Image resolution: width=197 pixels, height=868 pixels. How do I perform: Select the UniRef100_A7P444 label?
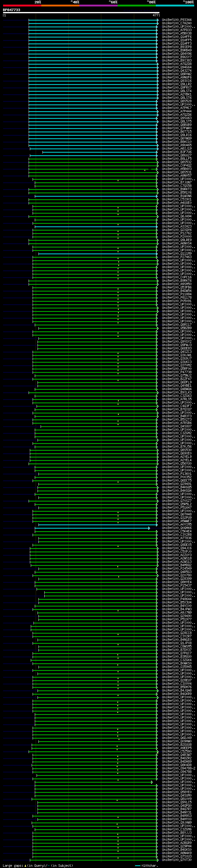(176, 111)
